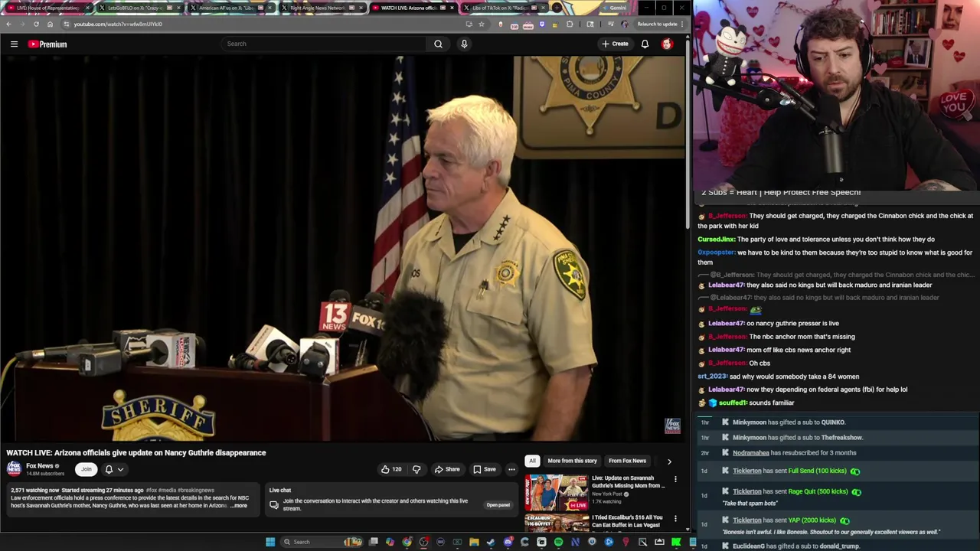Select From Fox News chip
Screen dimensions: 980x551
[x=627, y=461]
